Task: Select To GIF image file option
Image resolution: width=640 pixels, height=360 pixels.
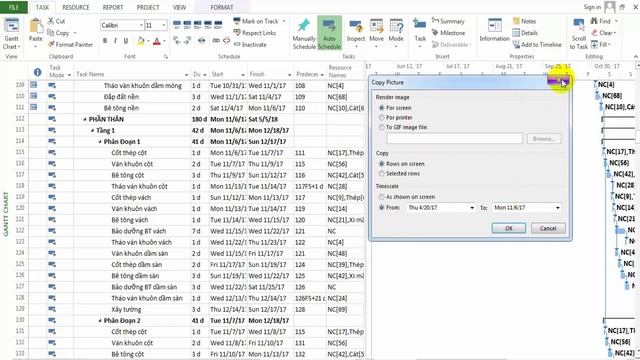Action: pos(382,127)
